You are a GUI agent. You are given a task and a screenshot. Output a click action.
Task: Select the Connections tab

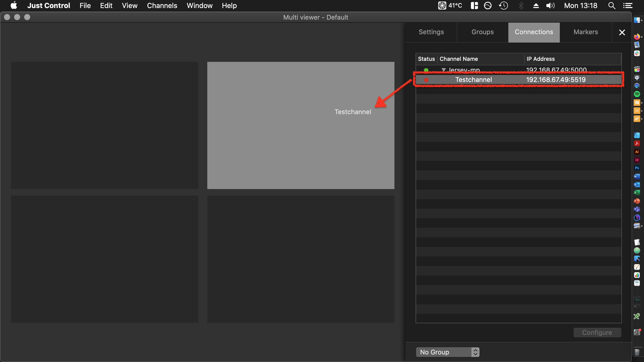click(x=534, y=32)
